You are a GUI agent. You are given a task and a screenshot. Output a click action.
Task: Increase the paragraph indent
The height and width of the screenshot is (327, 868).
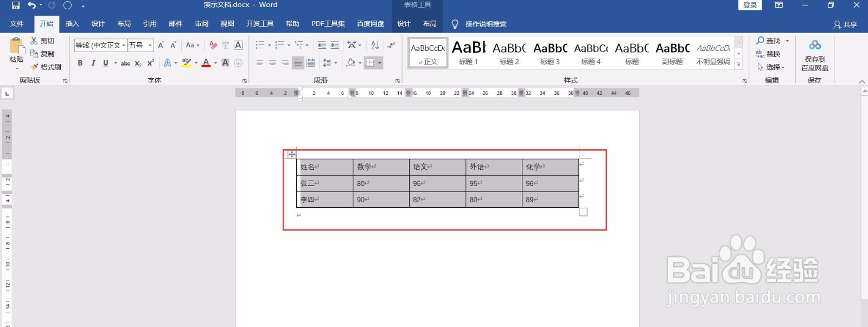(x=335, y=45)
